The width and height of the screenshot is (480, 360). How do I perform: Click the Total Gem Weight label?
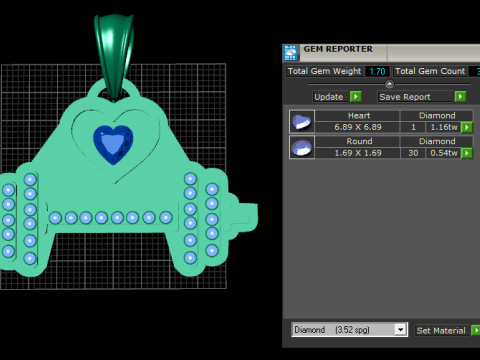(324, 71)
